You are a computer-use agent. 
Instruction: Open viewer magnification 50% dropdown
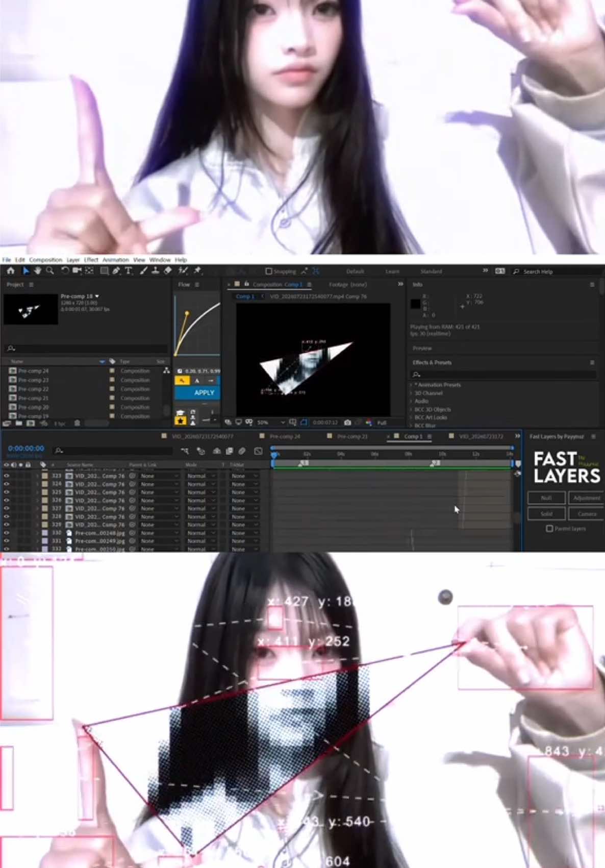coord(271,423)
